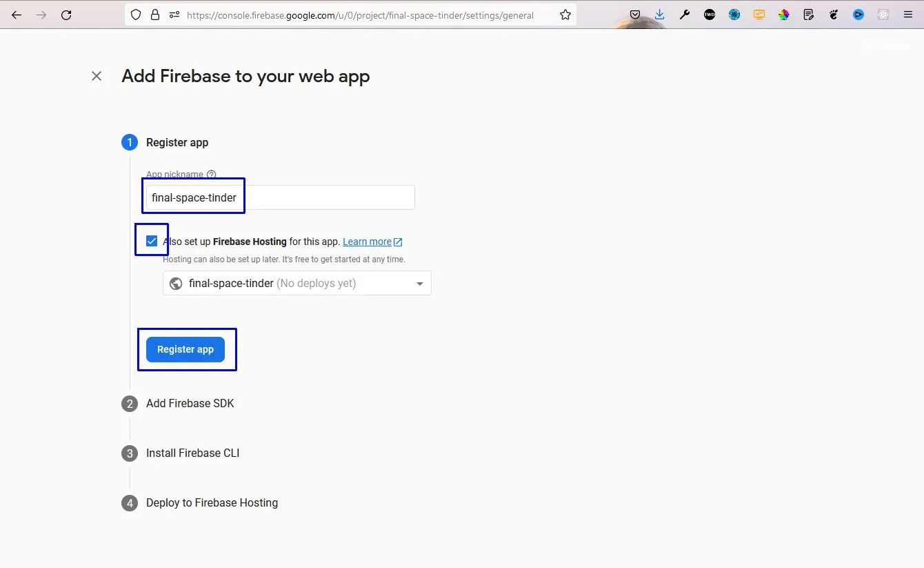Click the padlock site security icon
The height and width of the screenshot is (568, 924).
(x=155, y=14)
